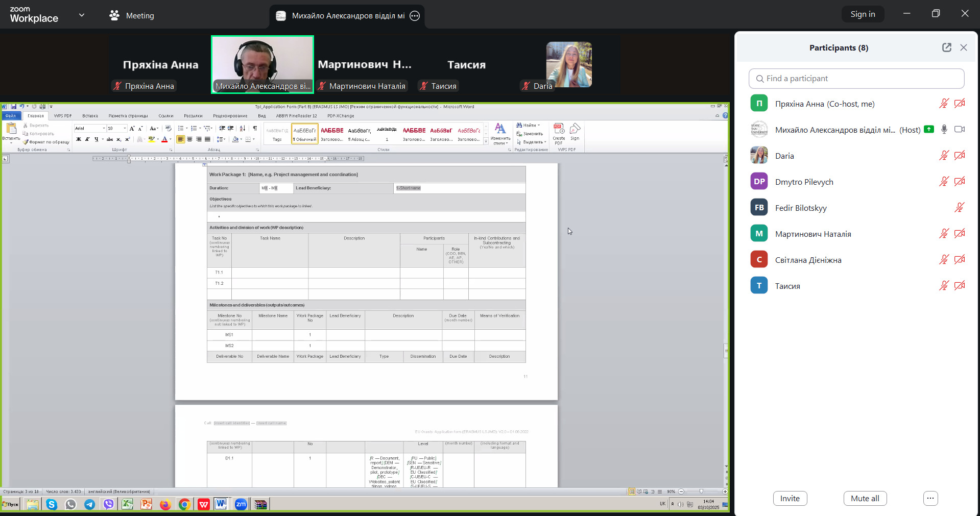Close the Participants panel
Screen dimensions: 980x516
point(963,47)
